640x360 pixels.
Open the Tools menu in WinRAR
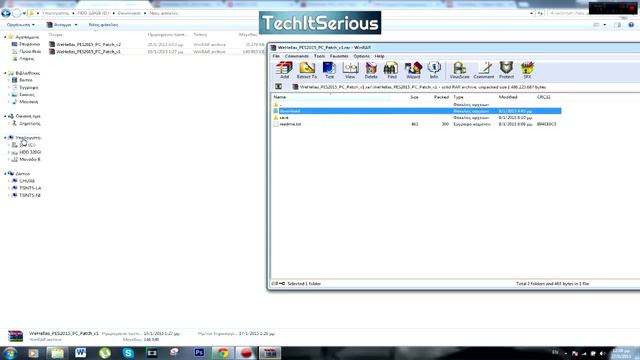click(320, 56)
